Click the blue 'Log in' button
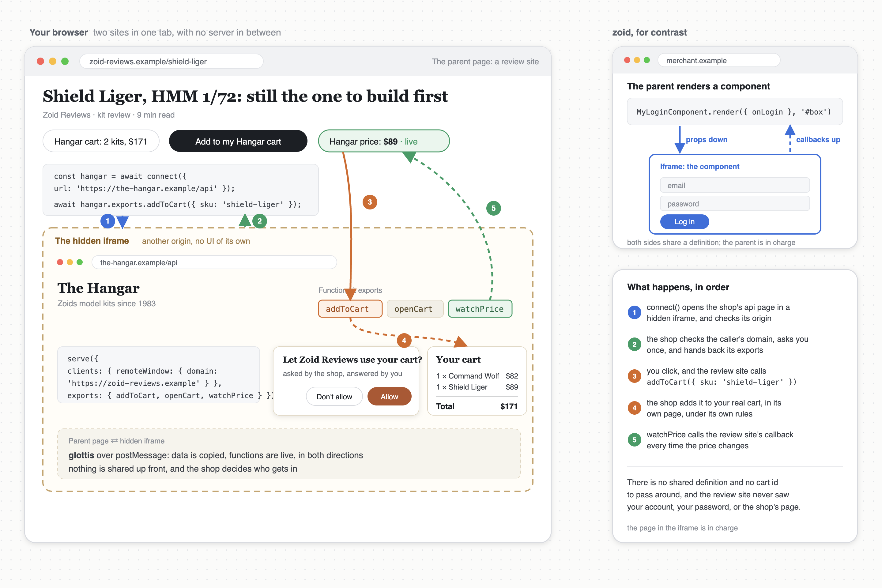 (x=684, y=221)
